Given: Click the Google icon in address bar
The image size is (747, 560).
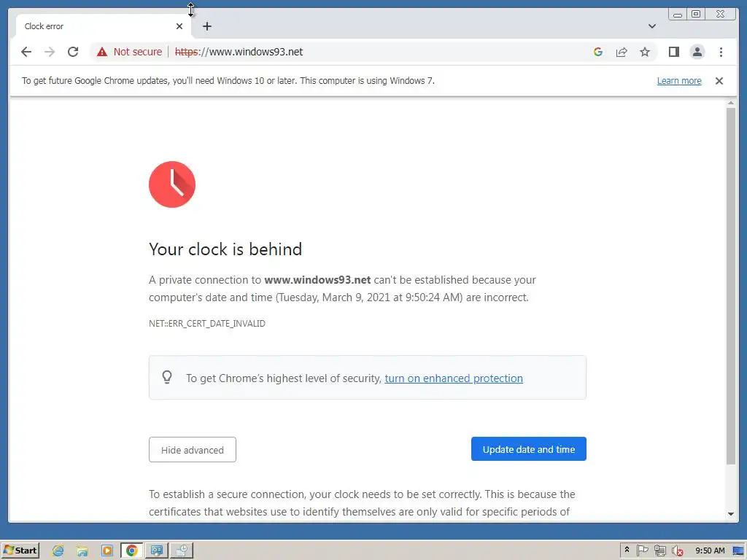Looking at the screenshot, I should pyautogui.click(x=598, y=52).
